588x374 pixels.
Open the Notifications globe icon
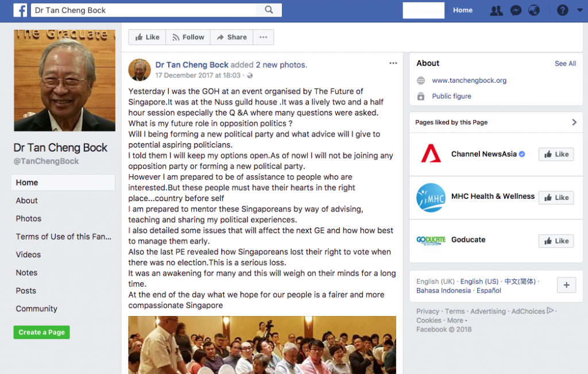click(x=534, y=10)
